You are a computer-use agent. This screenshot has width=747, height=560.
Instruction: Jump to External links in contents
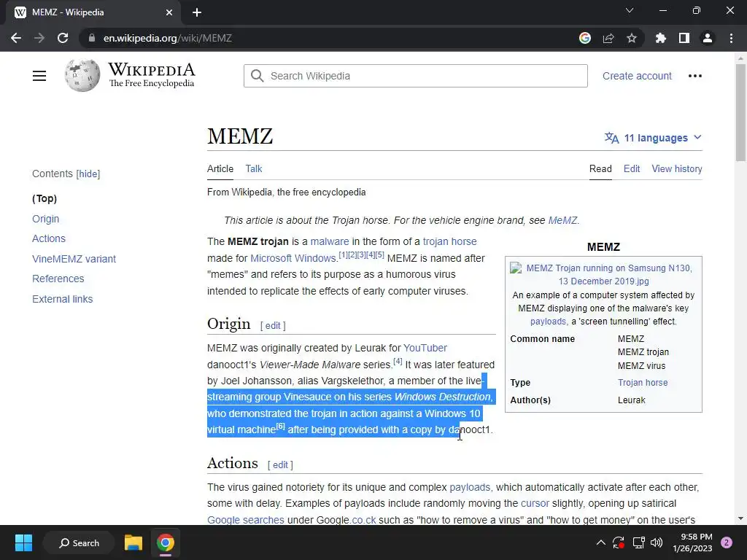pos(63,299)
